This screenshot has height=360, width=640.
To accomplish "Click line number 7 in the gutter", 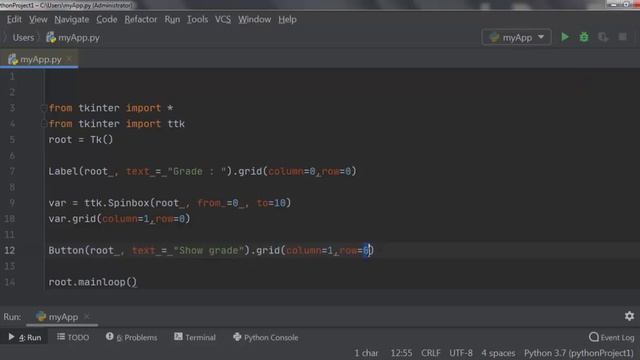I will pos(12,171).
